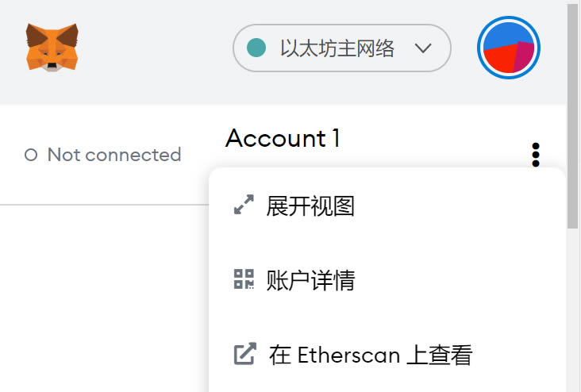
Task: Open the three-dot account options
Action: 536,154
